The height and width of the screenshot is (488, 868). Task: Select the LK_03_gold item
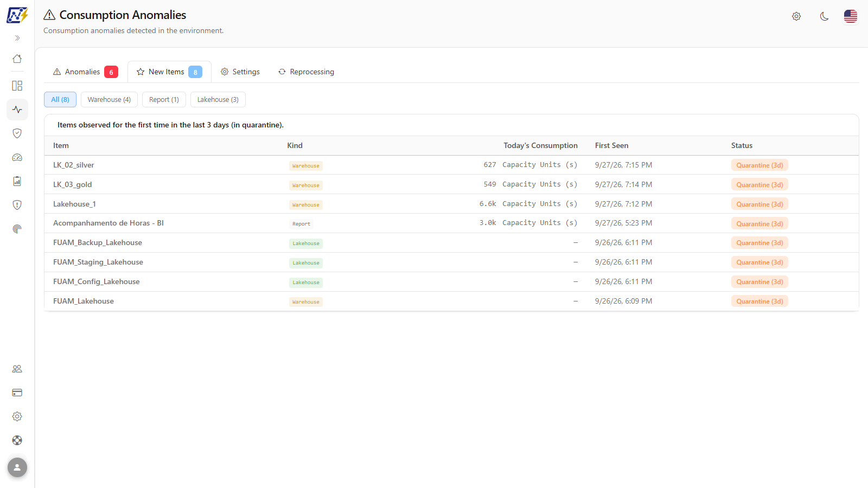coord(73,184)
